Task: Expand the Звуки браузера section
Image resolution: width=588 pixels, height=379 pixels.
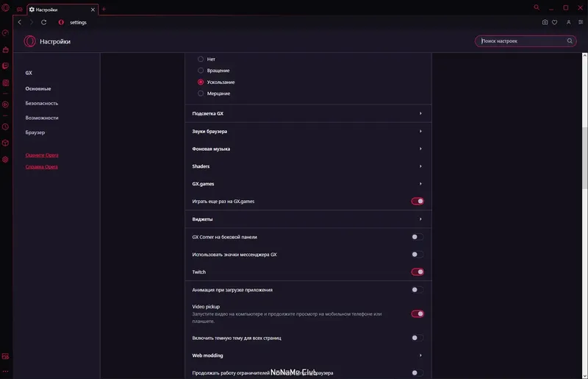Action: click(x=308, y=131)
